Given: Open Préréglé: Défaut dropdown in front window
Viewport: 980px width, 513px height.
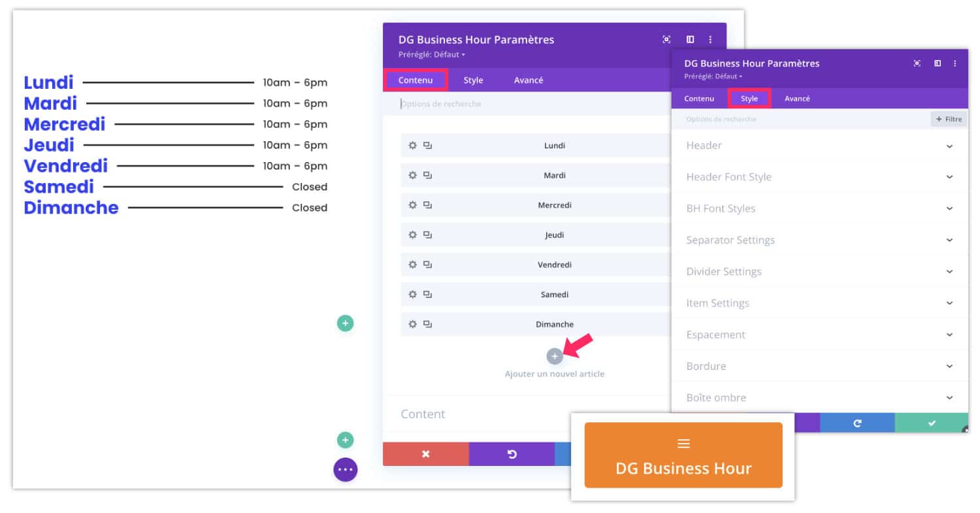Looking at the screenshot, I should click(x=713, y=76).
